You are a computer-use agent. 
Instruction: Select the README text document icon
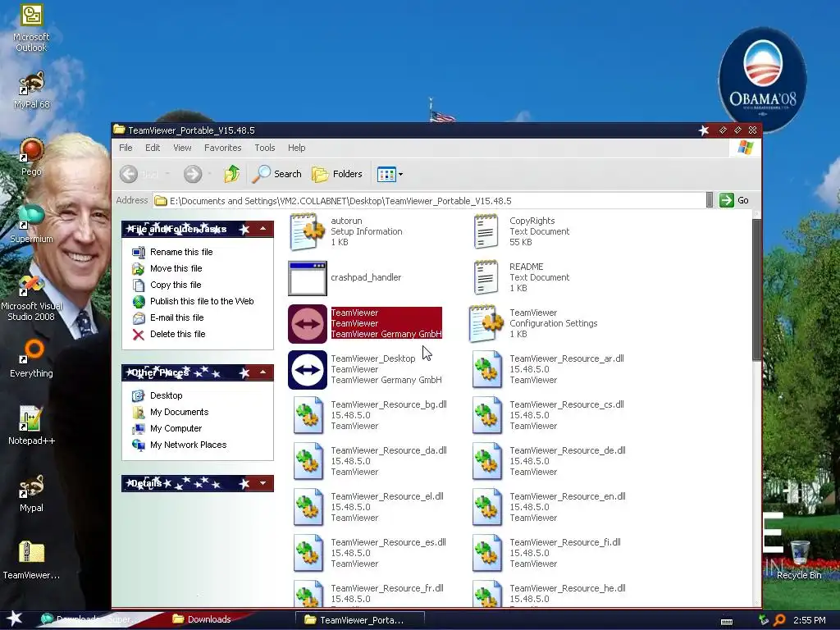pyautogui.click(x=486, y=277)
